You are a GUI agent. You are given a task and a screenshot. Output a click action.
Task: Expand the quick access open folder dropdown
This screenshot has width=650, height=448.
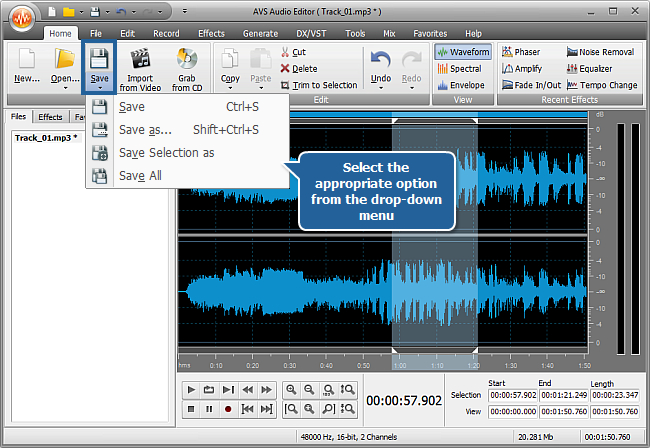(82, 12)
